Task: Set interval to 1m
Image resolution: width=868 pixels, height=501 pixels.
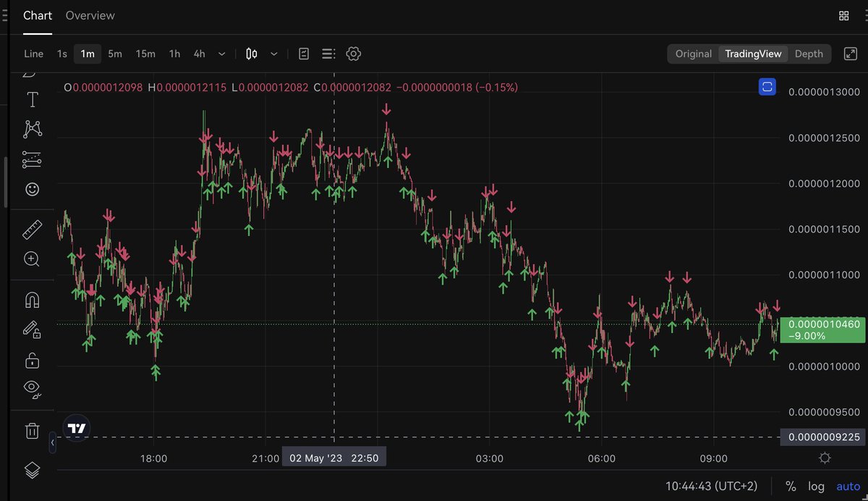Action: click(88, 54)
